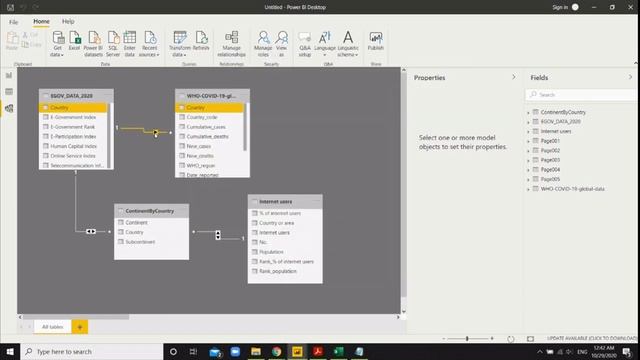Viewport: 640px width, 360px height.
Task: Connect to SQL Server
Action: (113, 44)
